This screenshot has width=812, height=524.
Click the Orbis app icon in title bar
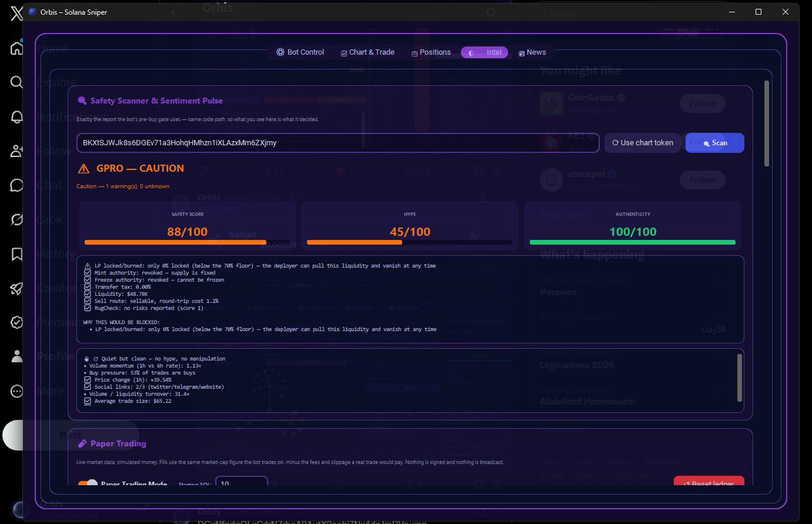tap(32, 12)
